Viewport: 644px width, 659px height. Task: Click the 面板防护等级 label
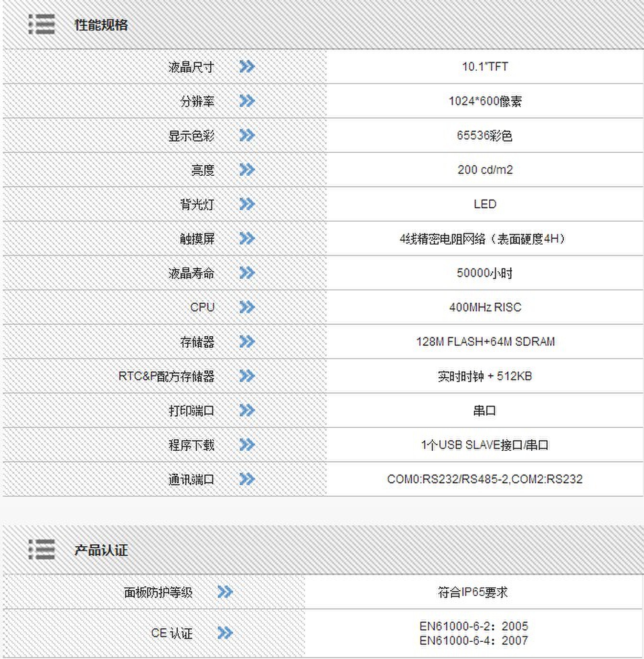(x=158, y=593)
